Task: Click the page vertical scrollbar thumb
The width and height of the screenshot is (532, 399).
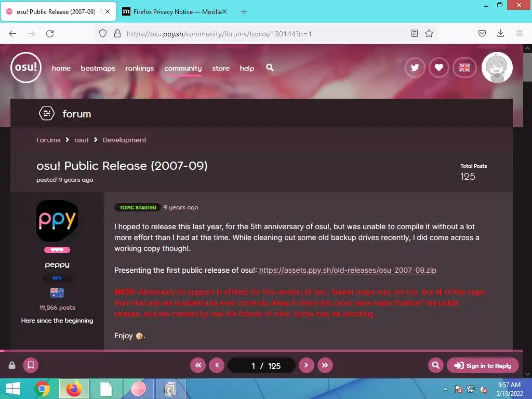Action: point(527,67)
